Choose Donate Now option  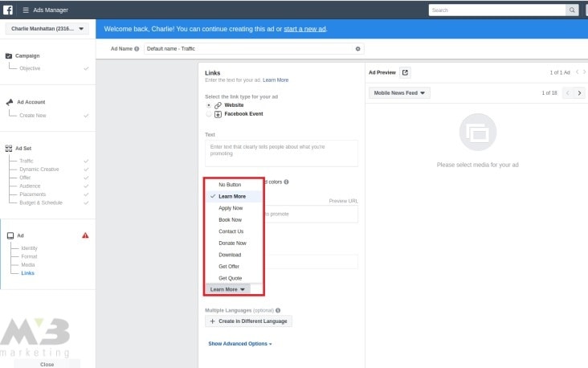(x=234, y=243)
